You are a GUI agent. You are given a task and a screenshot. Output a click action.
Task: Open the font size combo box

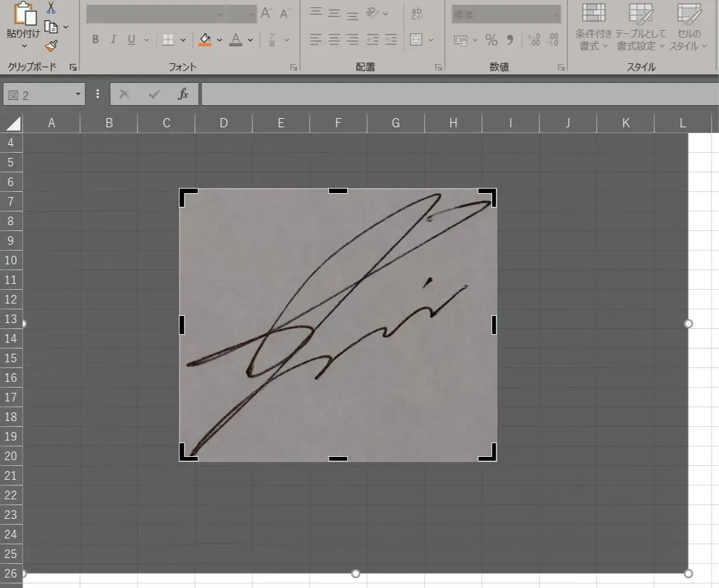coord(241,14)
